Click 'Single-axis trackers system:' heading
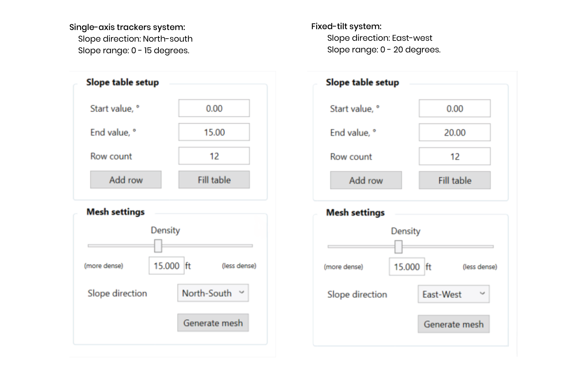 click(127, 27)
